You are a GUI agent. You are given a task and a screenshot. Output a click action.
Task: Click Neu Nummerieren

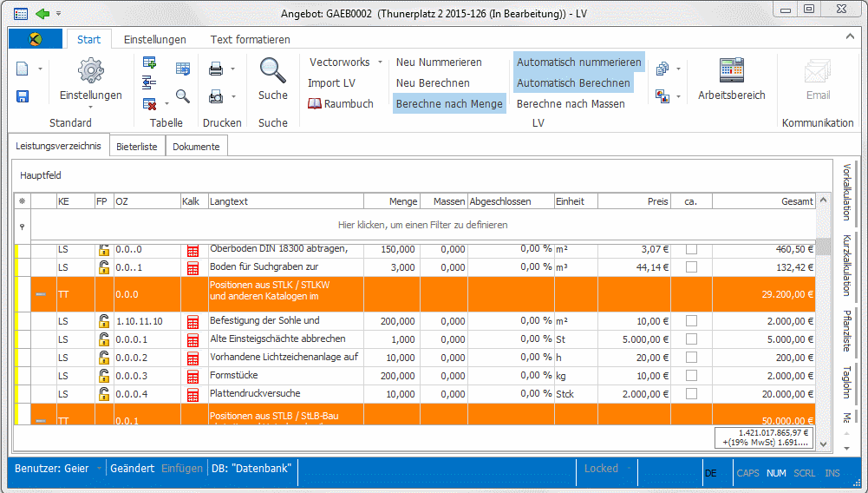[x=439, y=62]
